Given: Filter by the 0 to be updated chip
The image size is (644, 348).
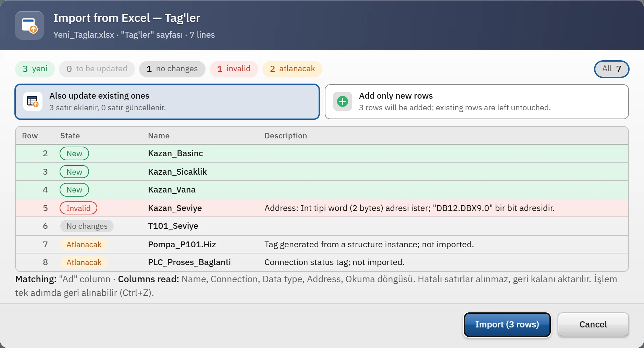Looking at the screenshot, I should tap(97, 69).
